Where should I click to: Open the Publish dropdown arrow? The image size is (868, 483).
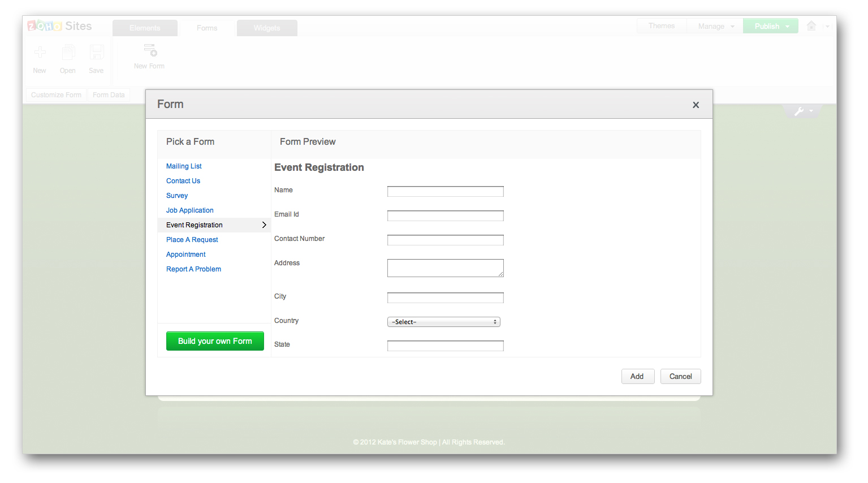point(787,26)
